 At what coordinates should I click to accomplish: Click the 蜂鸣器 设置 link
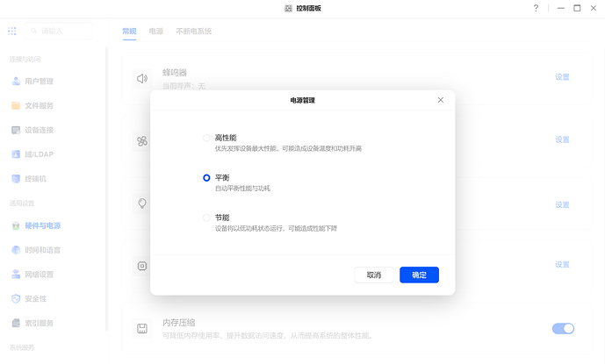click(x=562, y=77)
